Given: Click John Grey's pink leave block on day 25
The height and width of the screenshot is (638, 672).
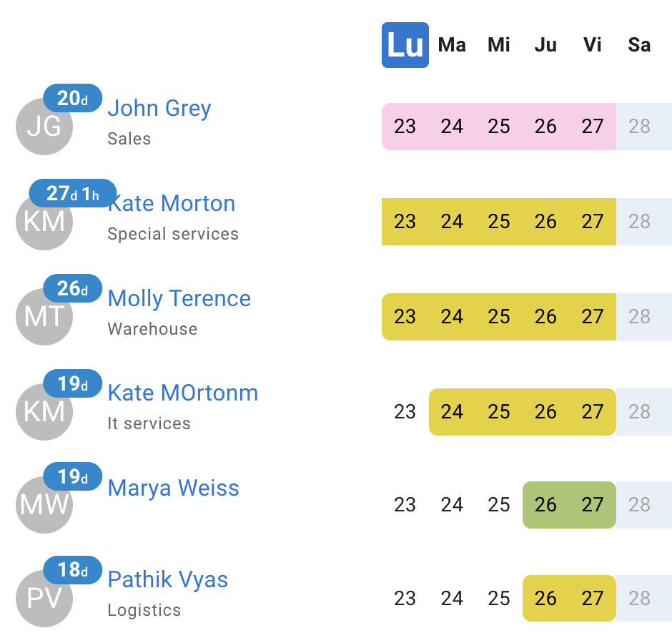Looking at the screenshot, I should 499,127.
